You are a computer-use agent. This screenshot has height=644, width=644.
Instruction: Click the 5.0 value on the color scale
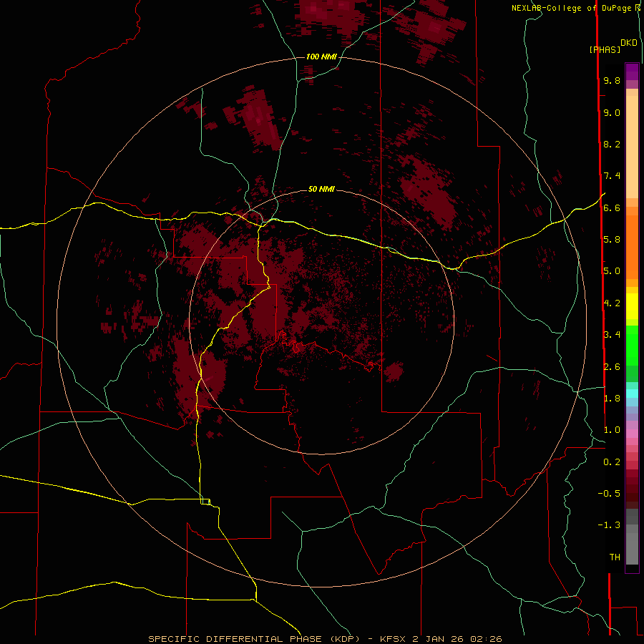coord(612,271)
